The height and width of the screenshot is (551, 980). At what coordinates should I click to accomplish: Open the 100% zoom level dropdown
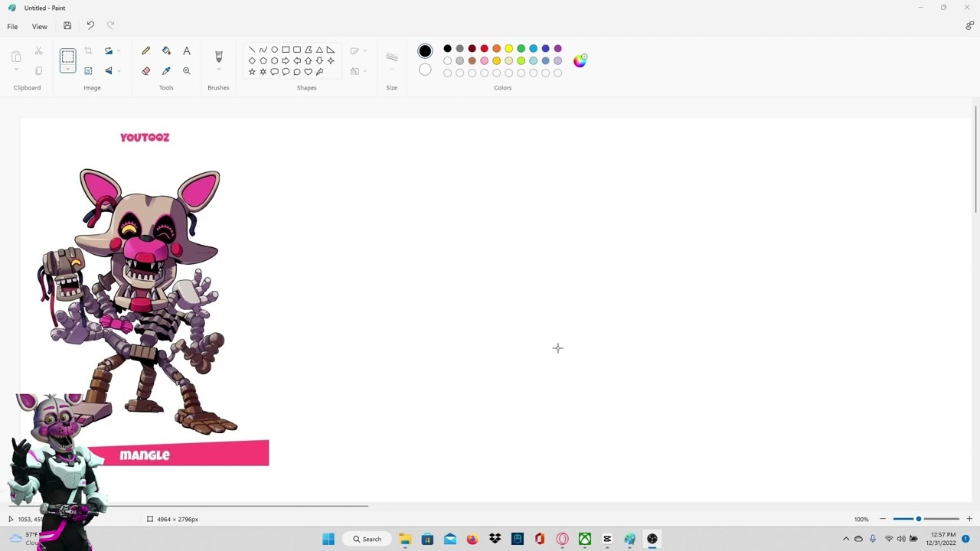(x=861, y=520)
